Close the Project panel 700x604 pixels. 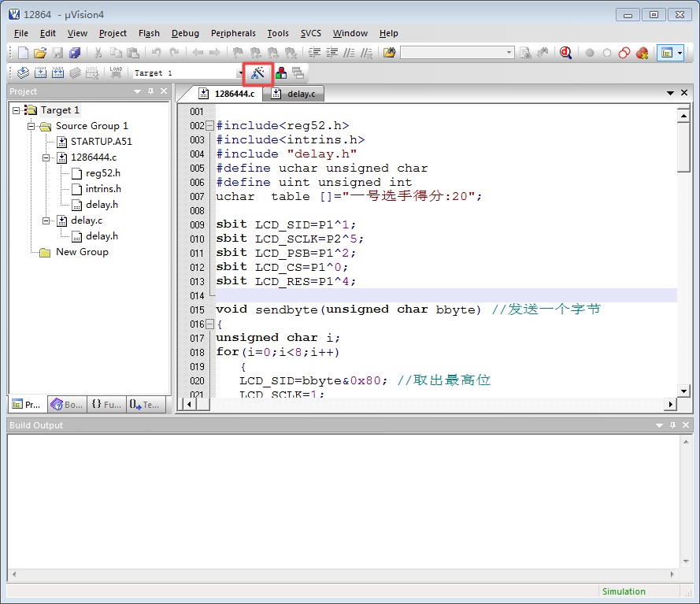tap(164, 91)
